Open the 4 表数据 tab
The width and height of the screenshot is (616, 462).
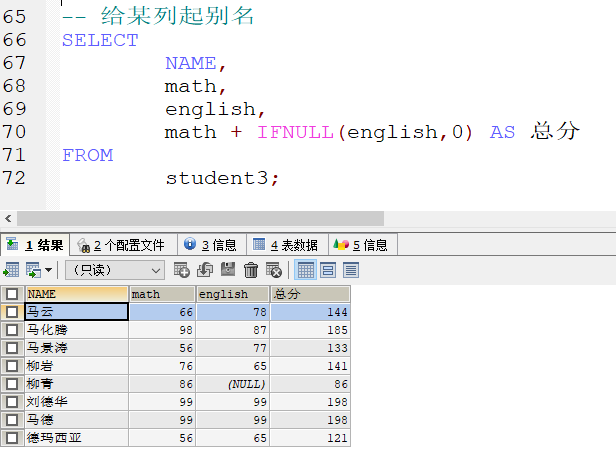(287, 245)
